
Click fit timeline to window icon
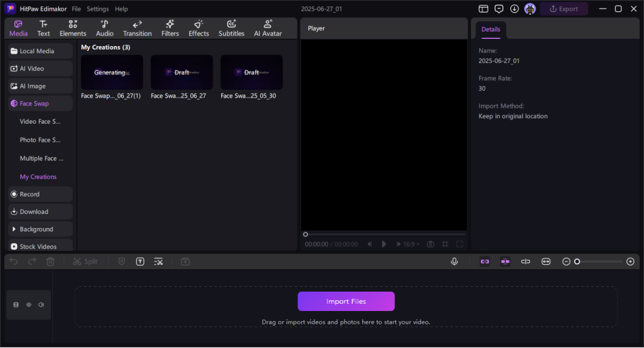546,262
